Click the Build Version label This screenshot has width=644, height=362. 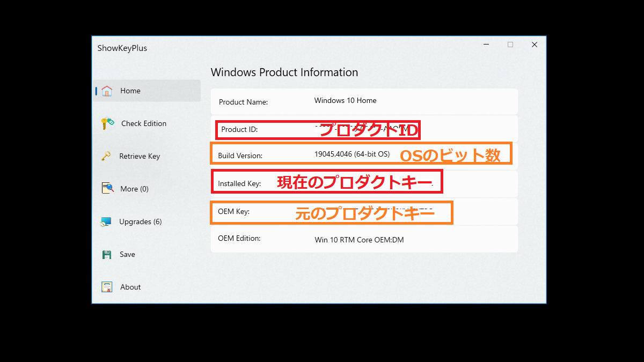240,156
